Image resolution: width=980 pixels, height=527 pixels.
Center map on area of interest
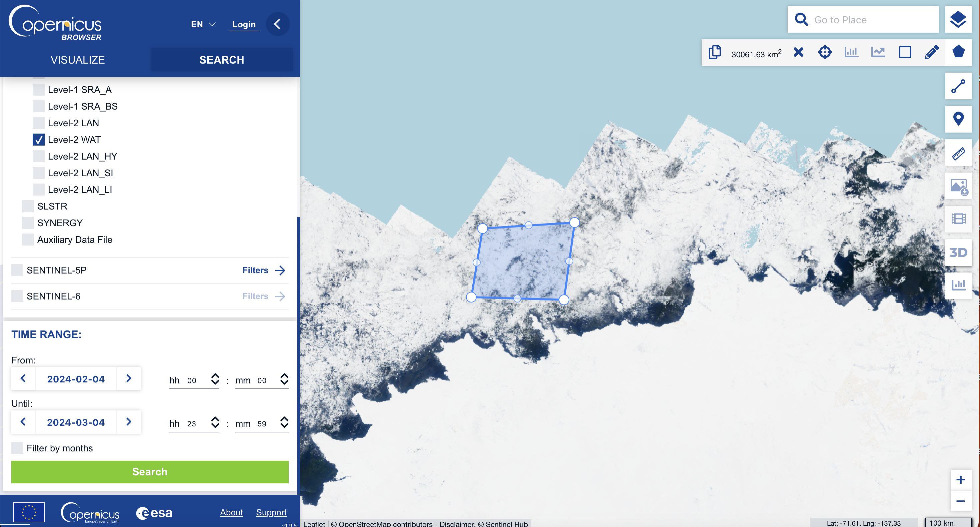[x=825, y=52]
